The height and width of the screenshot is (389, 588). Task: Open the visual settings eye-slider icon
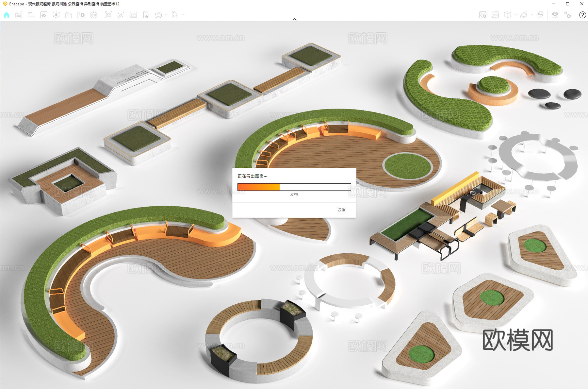[555, 15]
